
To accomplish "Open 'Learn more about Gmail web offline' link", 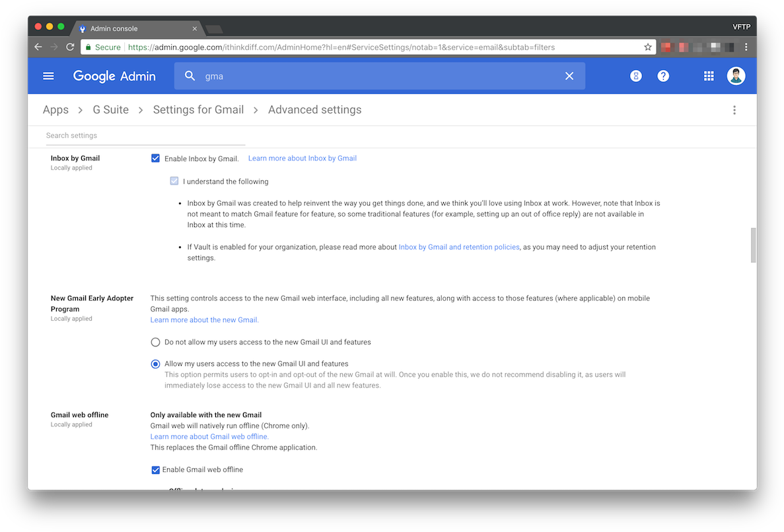I will 209,436.
